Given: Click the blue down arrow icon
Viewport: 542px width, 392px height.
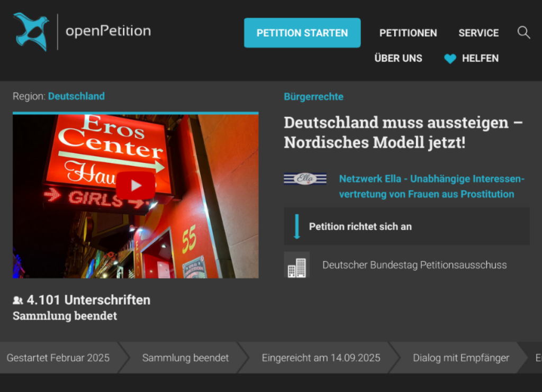Looking at the screenshot, I should [x=297, y=226].
